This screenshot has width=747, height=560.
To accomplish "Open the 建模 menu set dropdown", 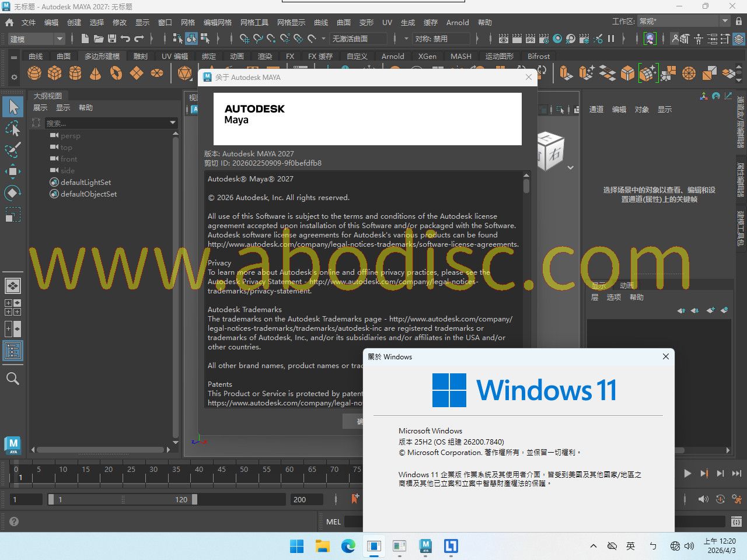I will pos(36,39).
